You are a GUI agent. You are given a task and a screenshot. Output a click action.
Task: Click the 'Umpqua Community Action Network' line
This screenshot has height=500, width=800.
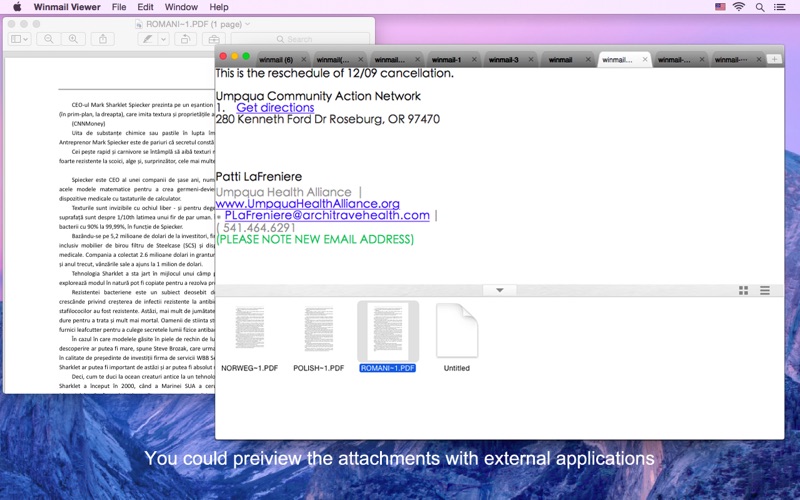(318, 96)
